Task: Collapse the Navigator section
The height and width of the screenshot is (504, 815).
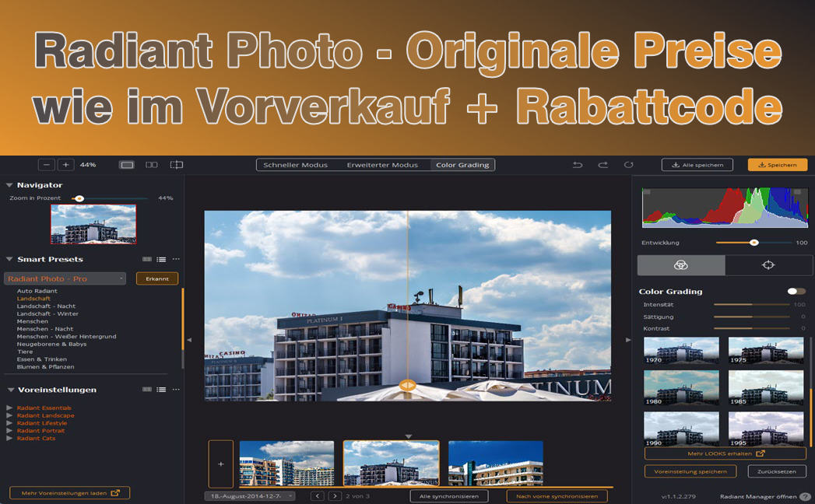Action: tap(9, 185)
